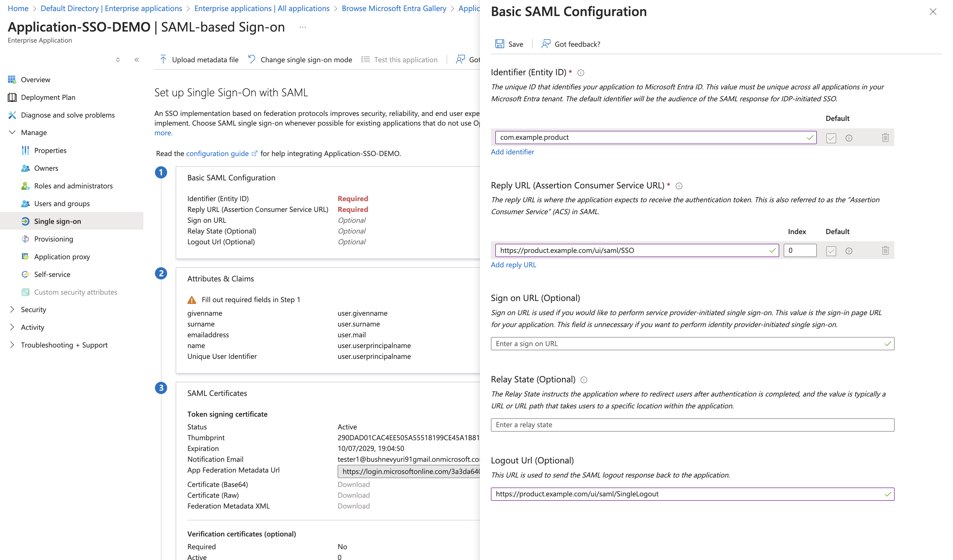The image size is (953, 560).
Task: Expand the Security section
Action: tap(12, 309)
